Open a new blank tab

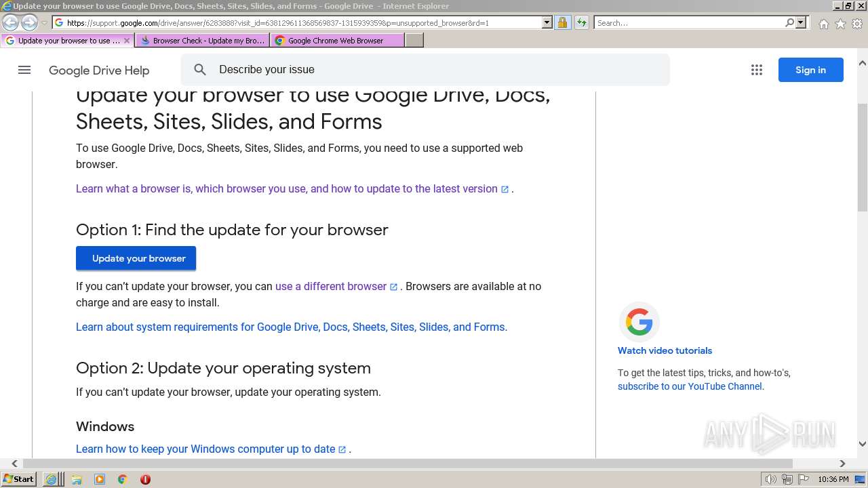point(414,41)
